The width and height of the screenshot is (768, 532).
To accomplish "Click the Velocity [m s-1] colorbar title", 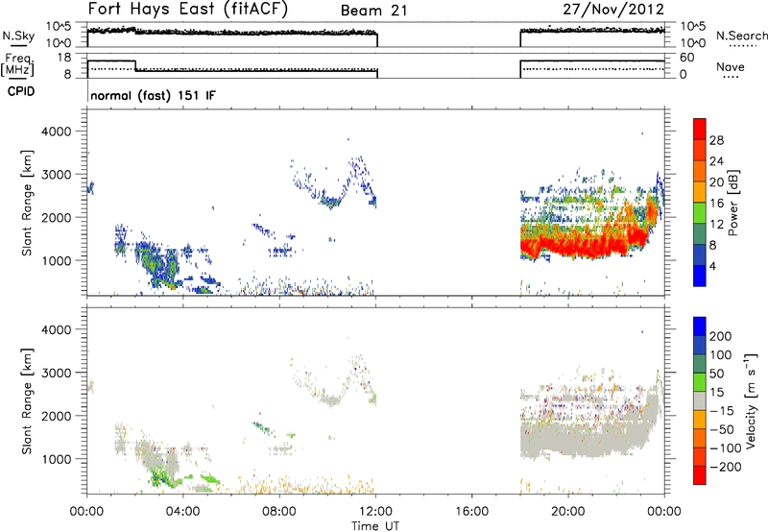I will 750,400.
